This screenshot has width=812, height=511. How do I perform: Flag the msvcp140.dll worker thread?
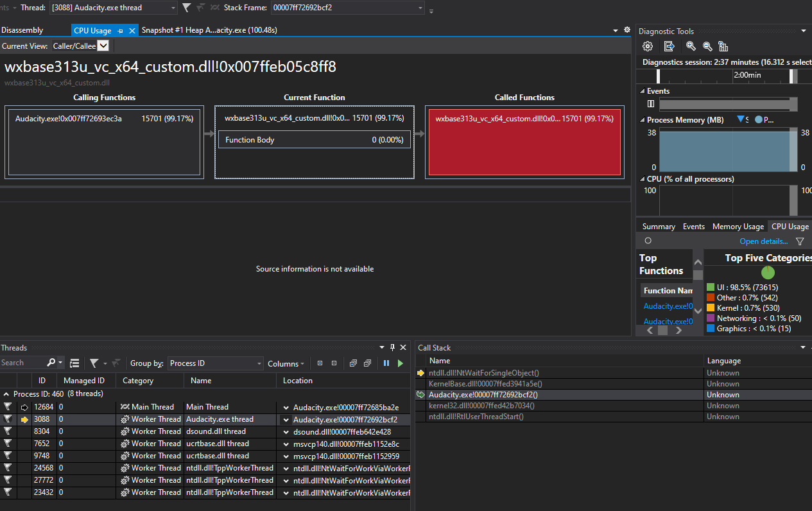[8, 443]
